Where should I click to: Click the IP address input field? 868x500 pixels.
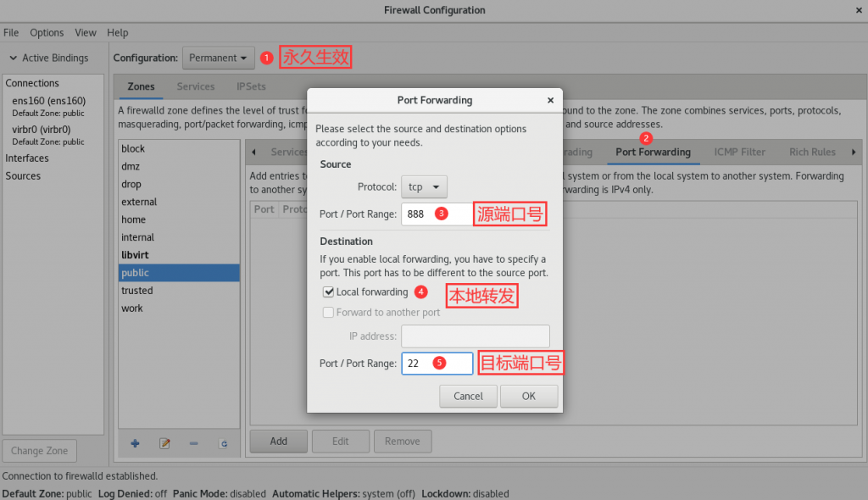(x=476, y=336)
